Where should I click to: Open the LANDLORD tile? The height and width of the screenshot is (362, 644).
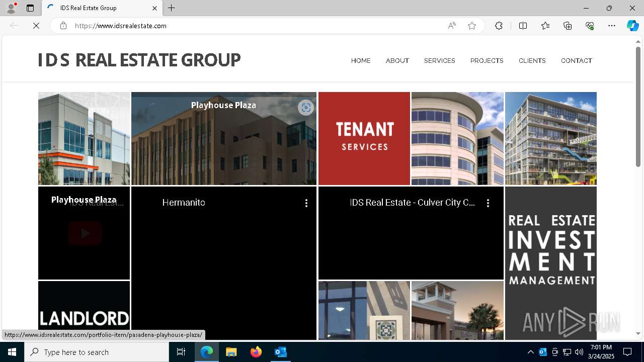click(x=84, y=310)
